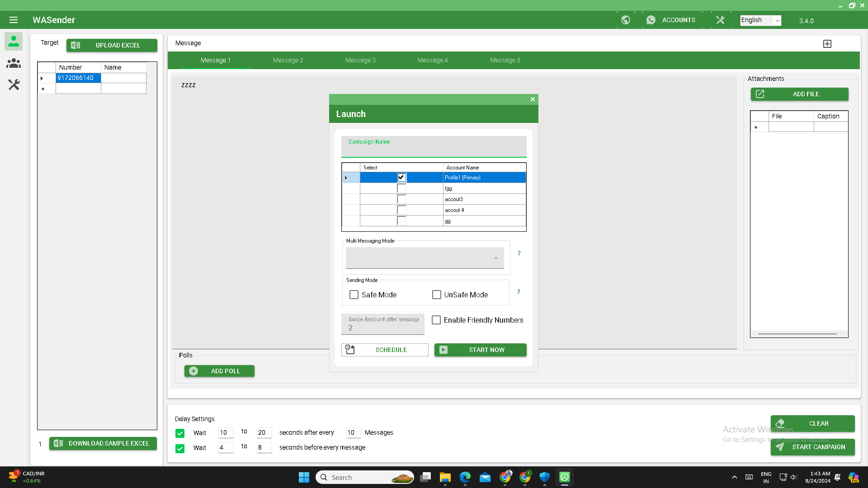Open the sidebar tools icon

(14, 84)
